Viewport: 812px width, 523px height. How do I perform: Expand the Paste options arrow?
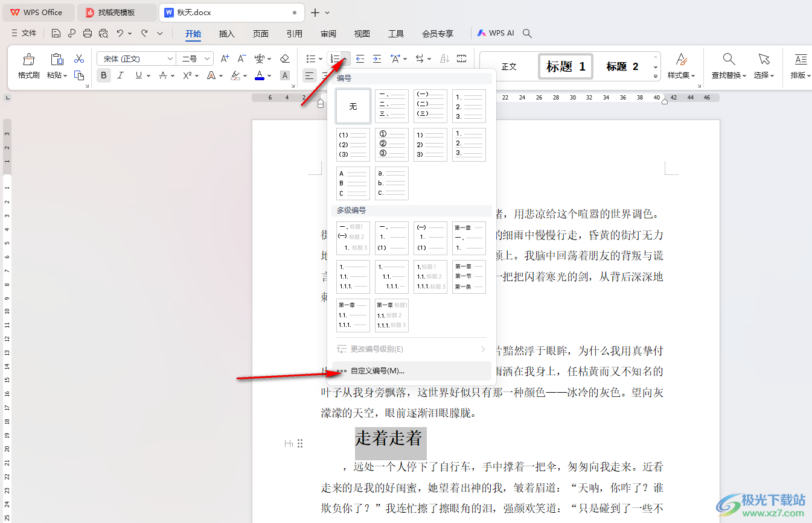click(65, 76)
